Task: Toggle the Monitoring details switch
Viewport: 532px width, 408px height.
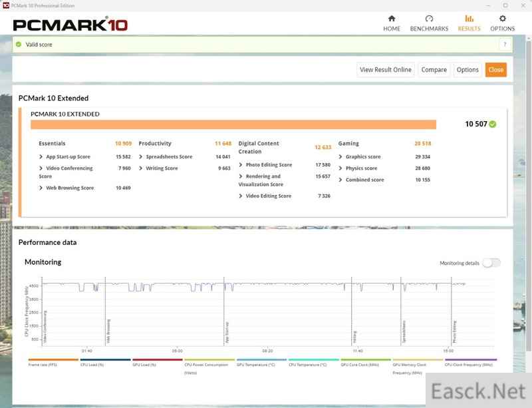Action: tap(491, 263)
